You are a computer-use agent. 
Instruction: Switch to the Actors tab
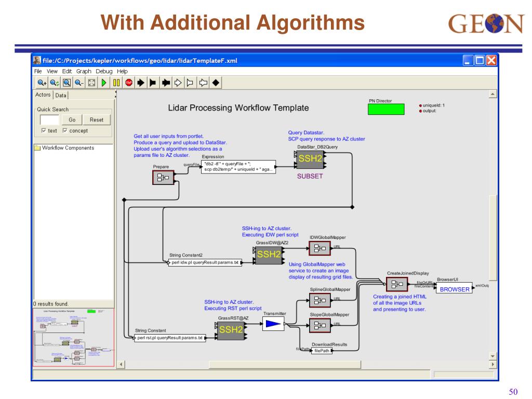coord(43,95)
